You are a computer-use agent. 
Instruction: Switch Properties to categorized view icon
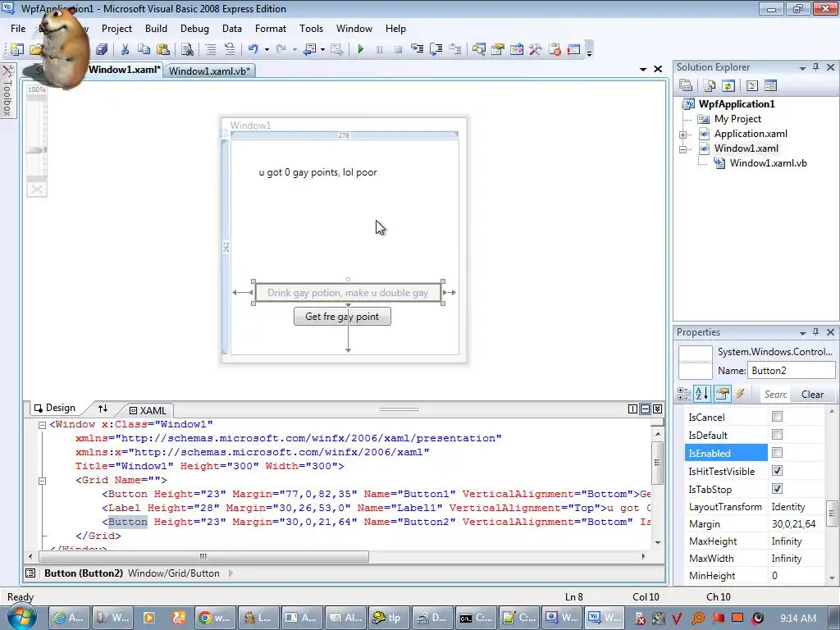(x=684, y=395)
